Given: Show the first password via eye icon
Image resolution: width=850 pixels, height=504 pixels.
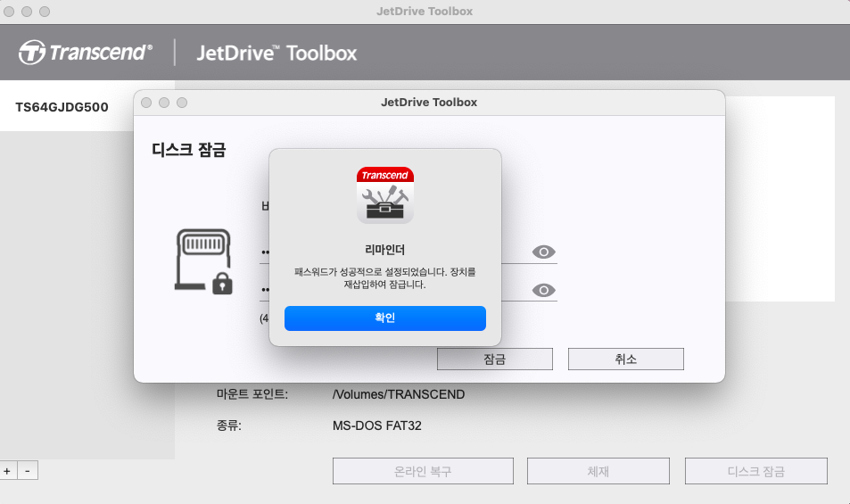Looking at the screenshot, I should (x=543, y=252).
